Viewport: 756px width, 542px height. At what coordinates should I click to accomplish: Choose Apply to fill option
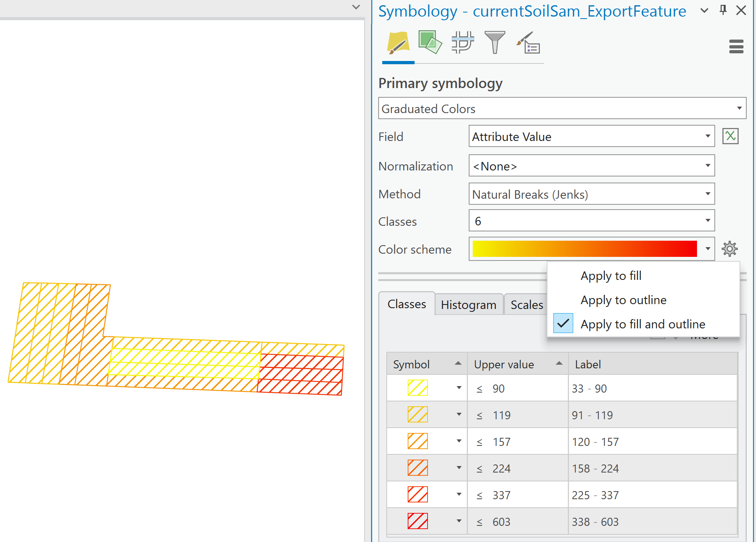(643, 276)
